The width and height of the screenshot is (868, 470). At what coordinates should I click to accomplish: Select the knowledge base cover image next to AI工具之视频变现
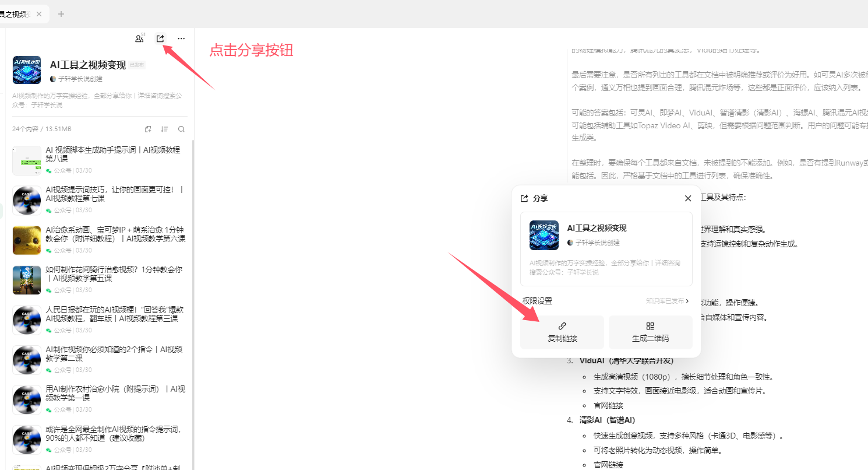pos(27,70)
